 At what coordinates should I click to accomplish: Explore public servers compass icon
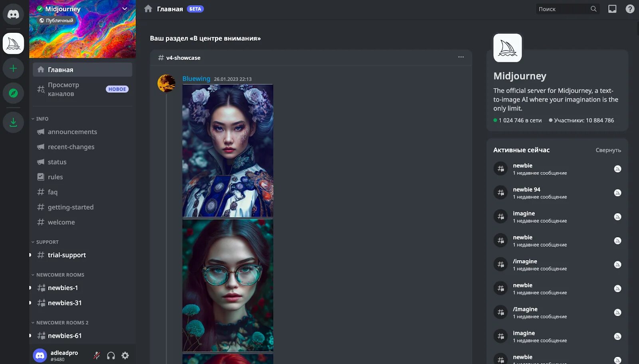tap(13, 93)
